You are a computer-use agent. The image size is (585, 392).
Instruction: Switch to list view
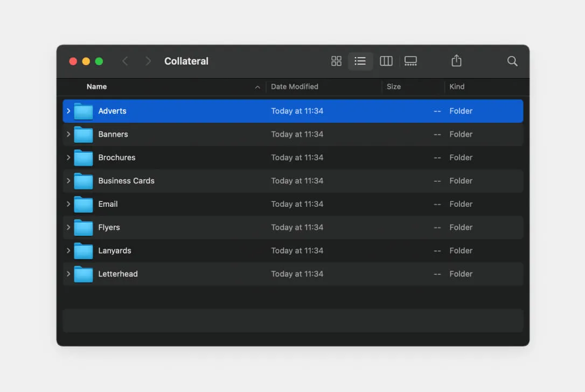tap(360, 61)
